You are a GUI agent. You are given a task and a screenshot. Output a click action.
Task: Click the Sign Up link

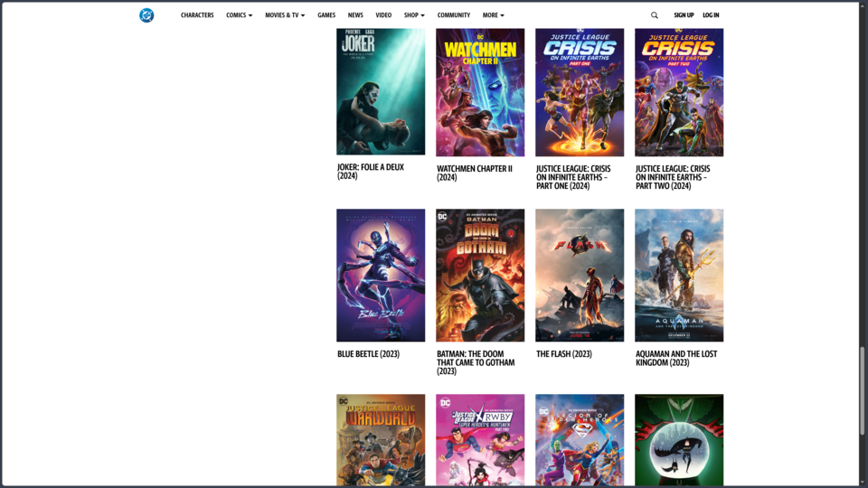click(684, 15)
